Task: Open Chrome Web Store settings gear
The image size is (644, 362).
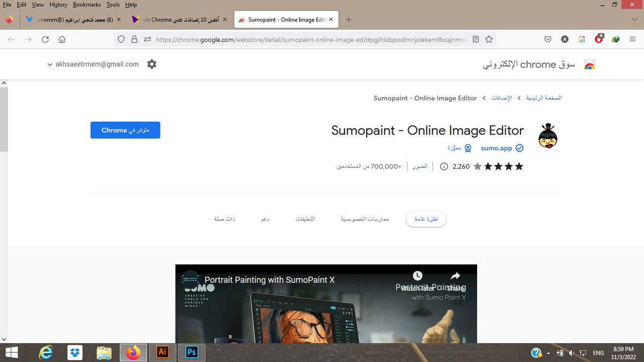Action: point(152,64)
